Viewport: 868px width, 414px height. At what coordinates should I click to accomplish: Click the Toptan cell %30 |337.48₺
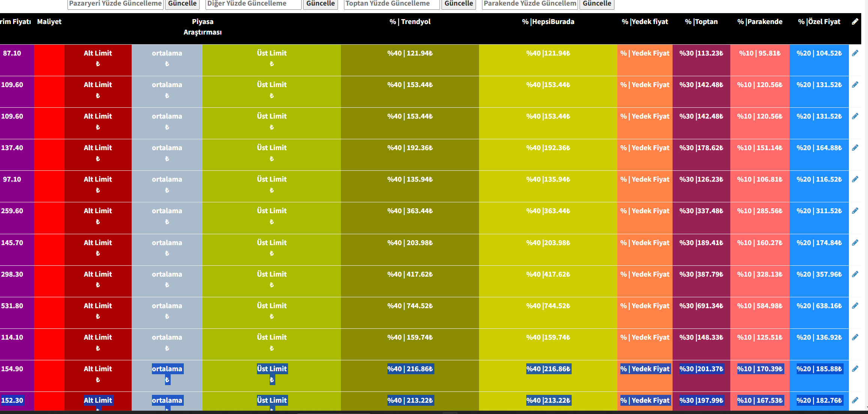[x=701, y=211]
